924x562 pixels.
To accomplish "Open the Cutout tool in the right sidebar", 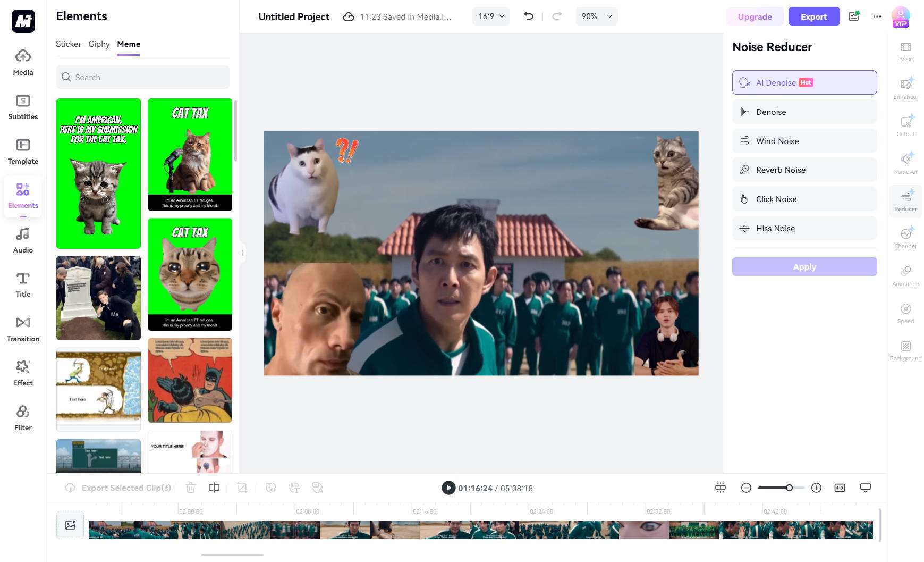I will pos(905,125).
